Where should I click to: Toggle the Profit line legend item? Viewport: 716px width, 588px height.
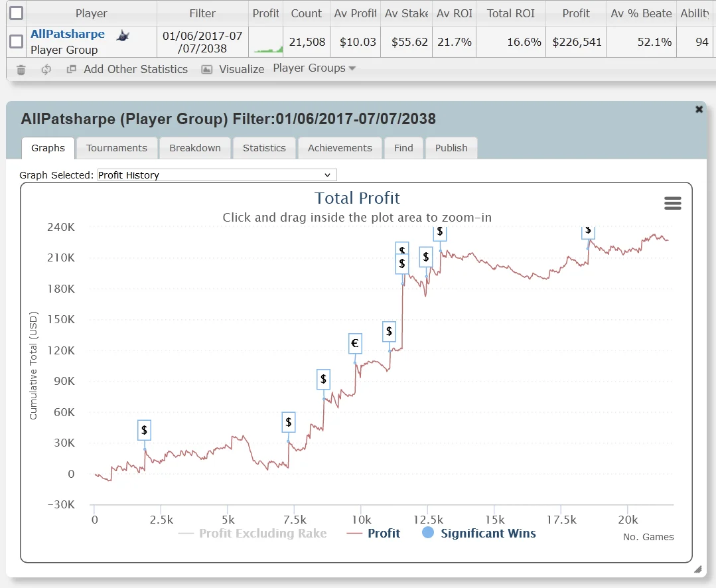click(x=374, y=533)
